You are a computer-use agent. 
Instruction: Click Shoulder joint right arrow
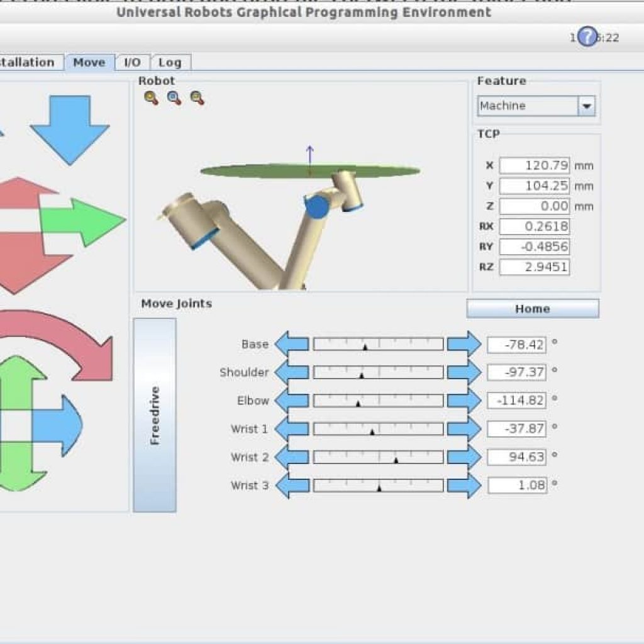coord(464,372)
